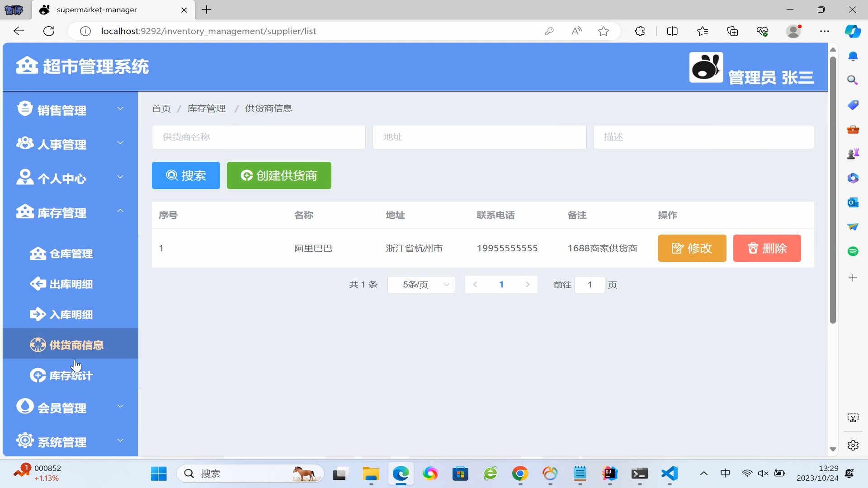Click the red 删除 button

click(x=767, y=249)
